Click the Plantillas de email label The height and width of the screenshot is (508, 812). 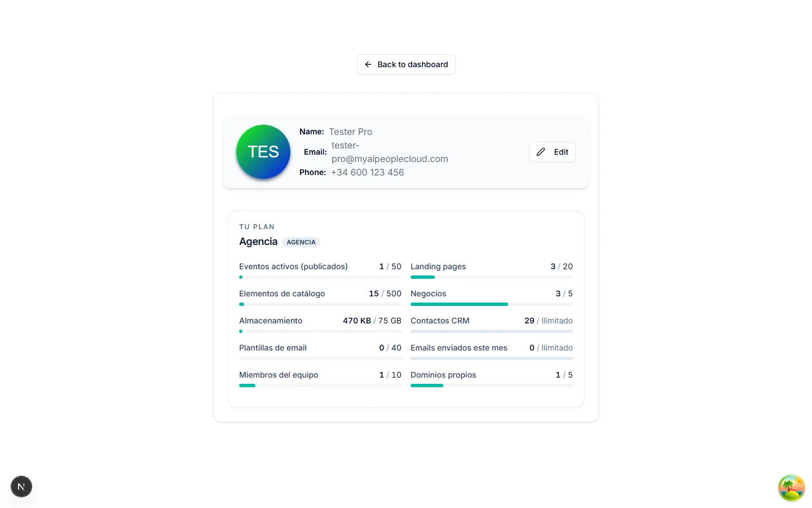(273, 348)
